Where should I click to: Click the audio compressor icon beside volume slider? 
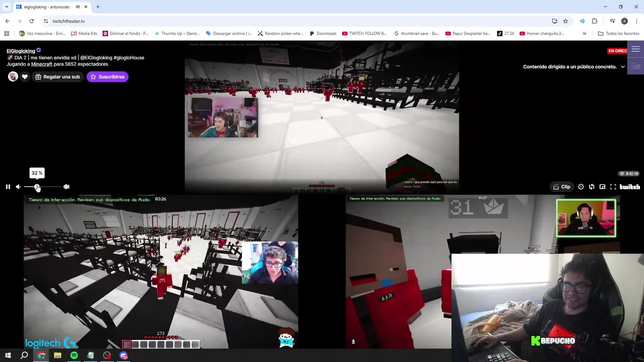point(66,187)
